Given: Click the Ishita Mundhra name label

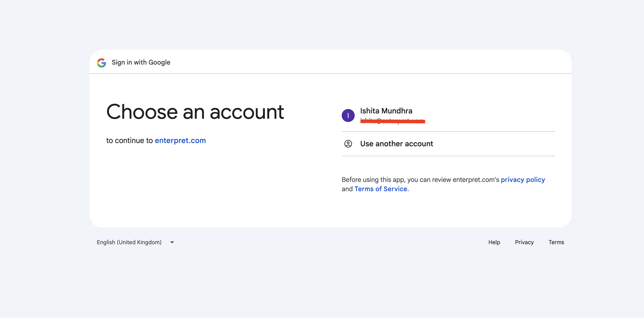Looking at the screenshot, I should tap(386, 111).
